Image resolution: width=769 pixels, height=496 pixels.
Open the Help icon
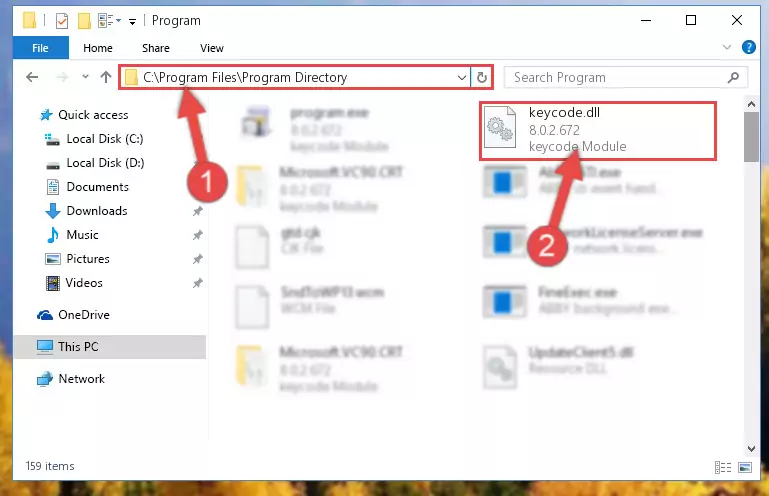click(x=748, y=47)
